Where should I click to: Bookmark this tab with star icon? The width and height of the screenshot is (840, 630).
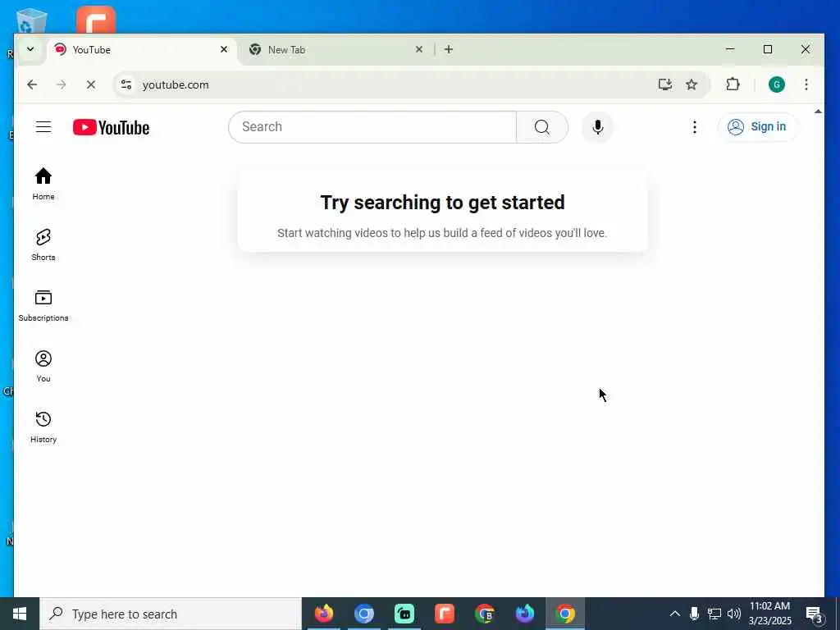tap(692, 84)
